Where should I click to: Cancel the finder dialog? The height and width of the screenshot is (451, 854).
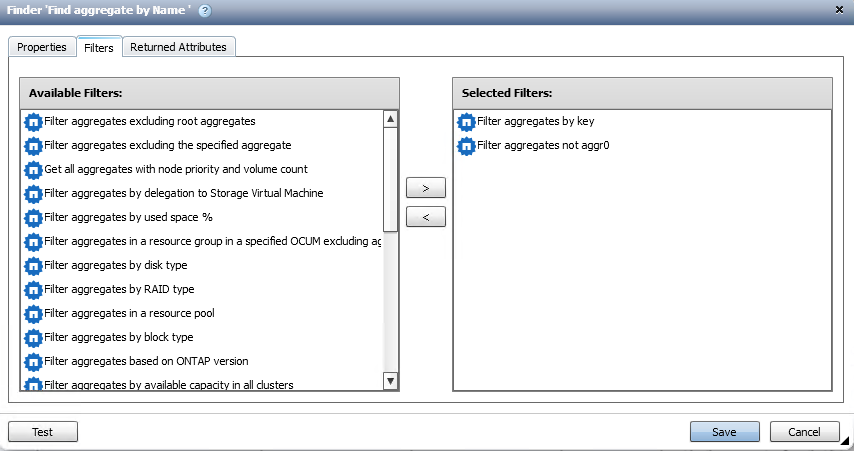click(x=804, y=432)
